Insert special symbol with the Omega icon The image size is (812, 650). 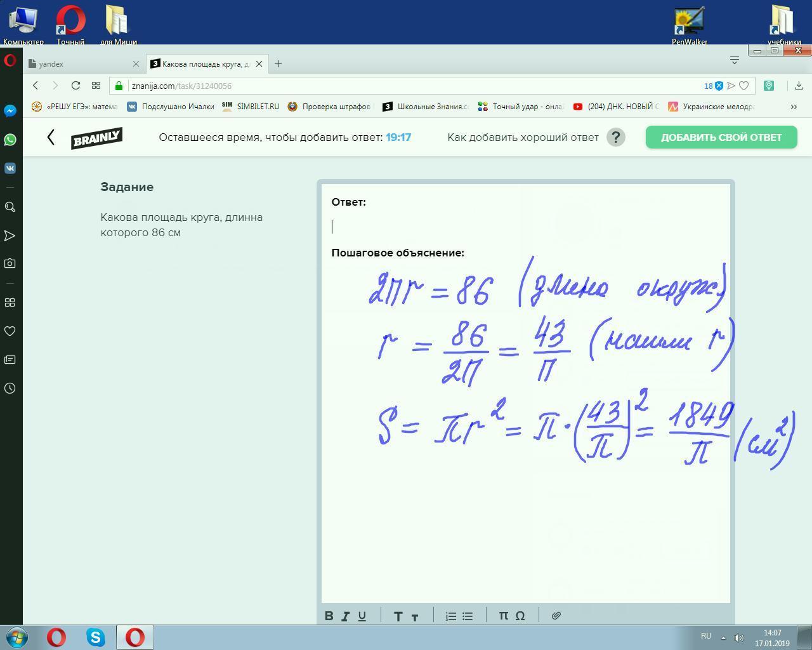(x=520, y=616)
